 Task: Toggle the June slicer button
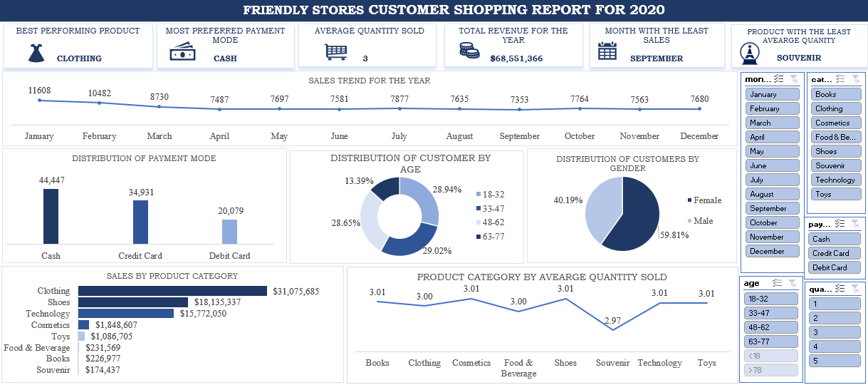coord(772,165)
